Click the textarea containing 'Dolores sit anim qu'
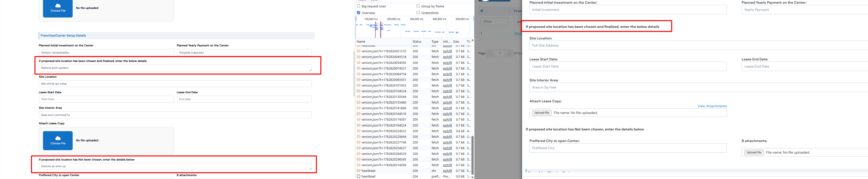 click(175, 166)
